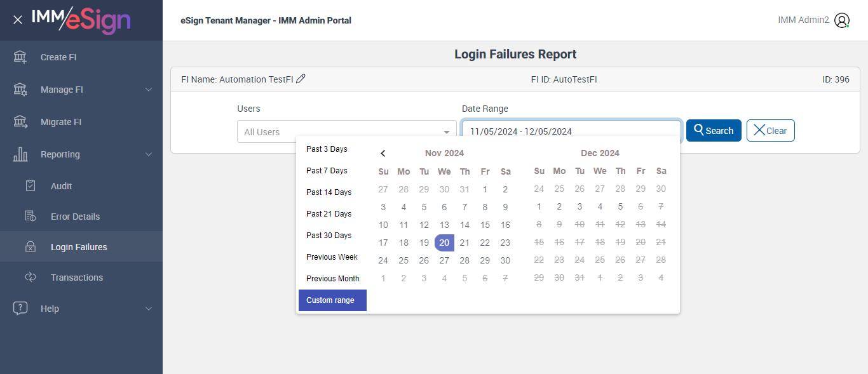Open the Login Failures report page
Screen dimensions: 868x374
pos(79,247)
